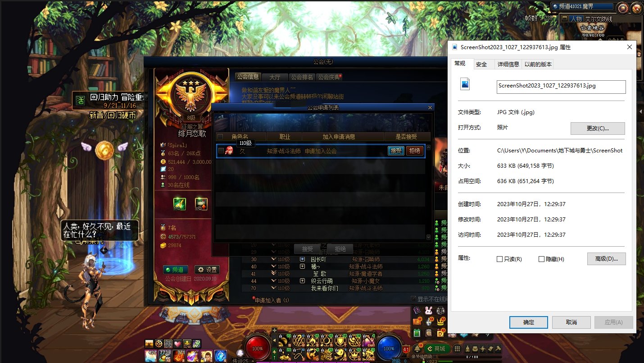Use the shield skill on hotkey T

tap(341, 341)
